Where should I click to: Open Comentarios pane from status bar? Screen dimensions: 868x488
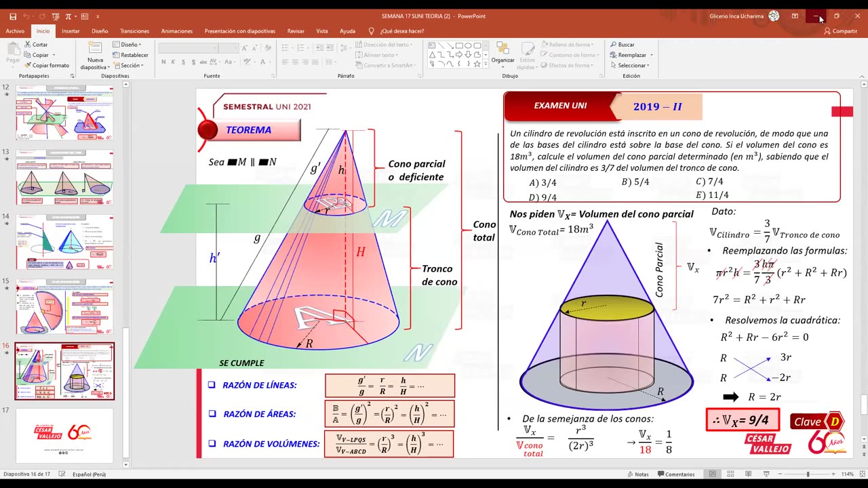click(675, 474)
